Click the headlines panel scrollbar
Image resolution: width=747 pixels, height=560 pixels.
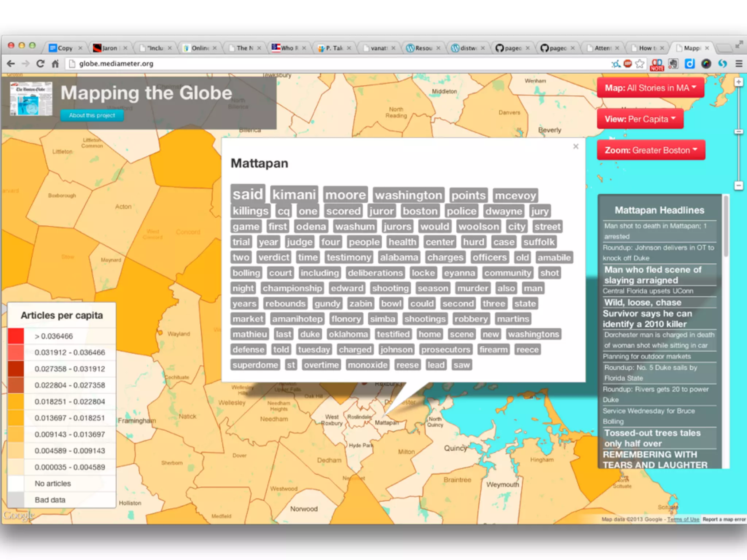tap(726, 226)
